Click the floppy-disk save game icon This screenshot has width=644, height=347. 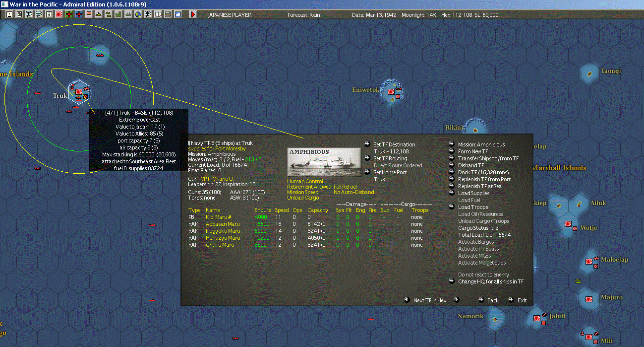[9, 14]
